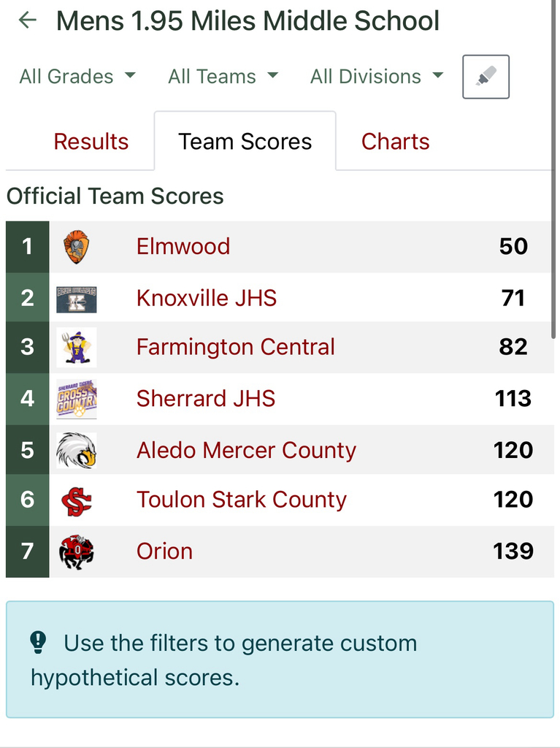Switch to the Charts tab
This screenshot has width=560, height=748.
tap(396, 142)
